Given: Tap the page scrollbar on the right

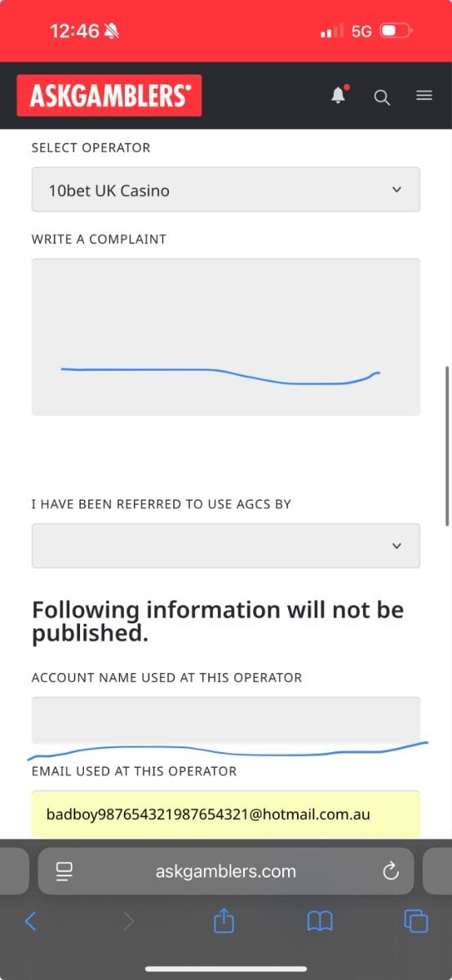Looking at the screenshot, I should coord(446,445).
